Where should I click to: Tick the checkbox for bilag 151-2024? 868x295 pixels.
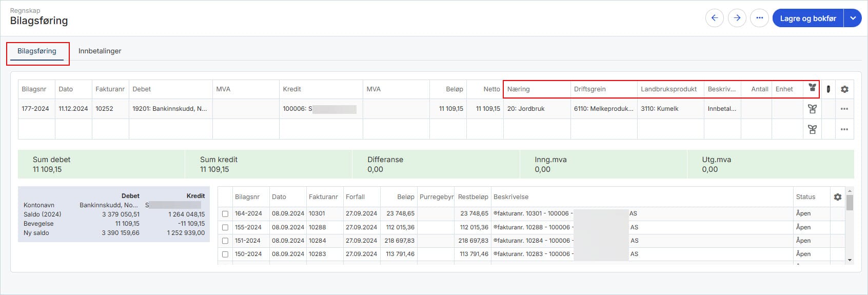[x=225, y=241]
